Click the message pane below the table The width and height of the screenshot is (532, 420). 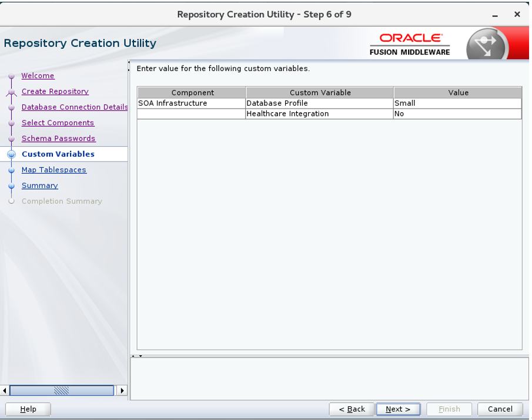coord(329,379)
